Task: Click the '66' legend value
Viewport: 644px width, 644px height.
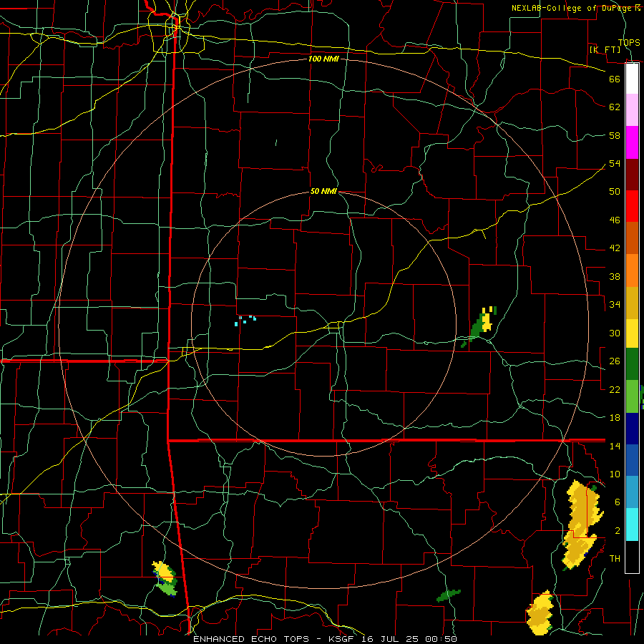Action: pyautogui.click(x=615, y=79)
